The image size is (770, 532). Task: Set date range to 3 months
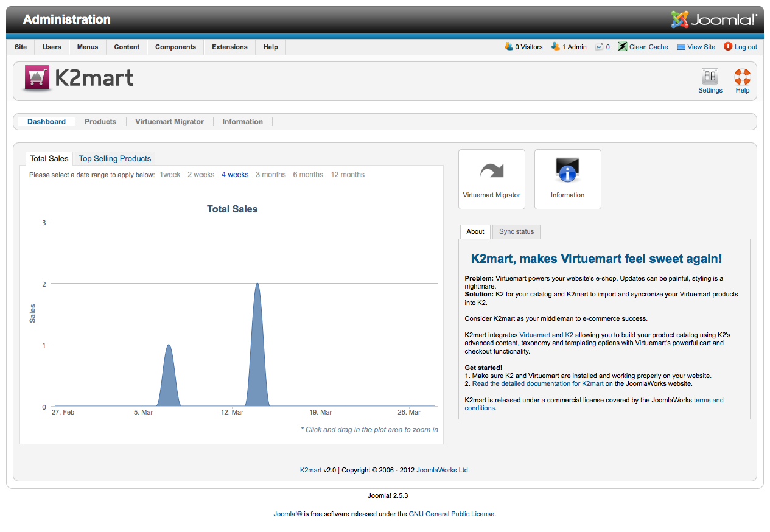[x=271, y=175]
